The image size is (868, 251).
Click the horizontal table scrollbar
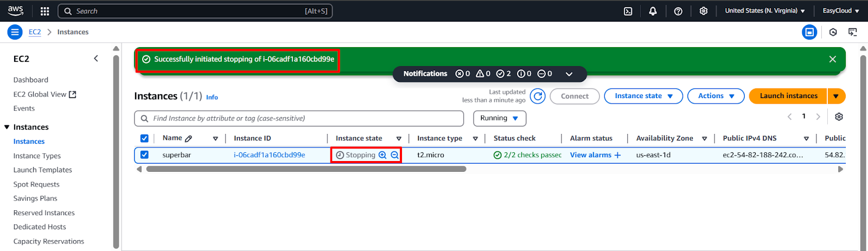(x=306, y=169)
